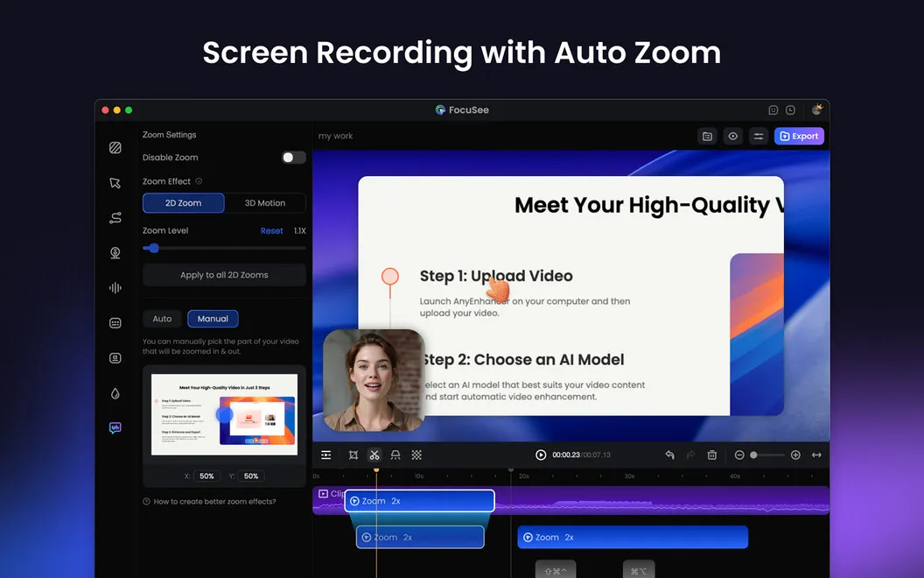Zoom in the timeline with plus icon

pyautogui.click(x=795, y=455)
